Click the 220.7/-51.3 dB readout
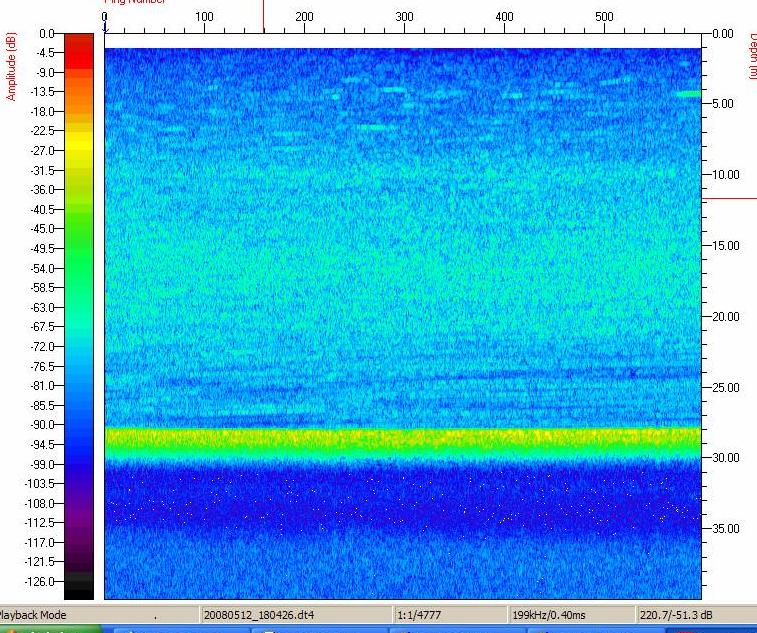This screenshot has height=633, width=757. pos(675,615)
